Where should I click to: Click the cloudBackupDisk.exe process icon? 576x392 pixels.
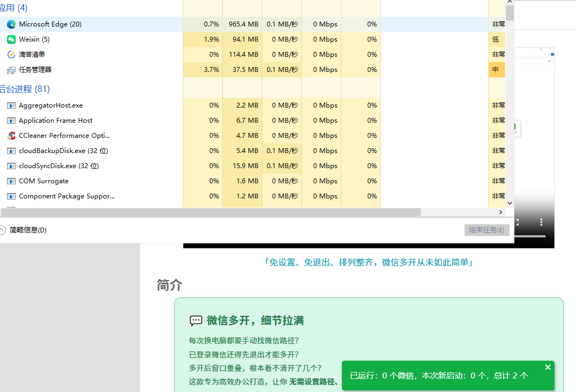(11, 151)
